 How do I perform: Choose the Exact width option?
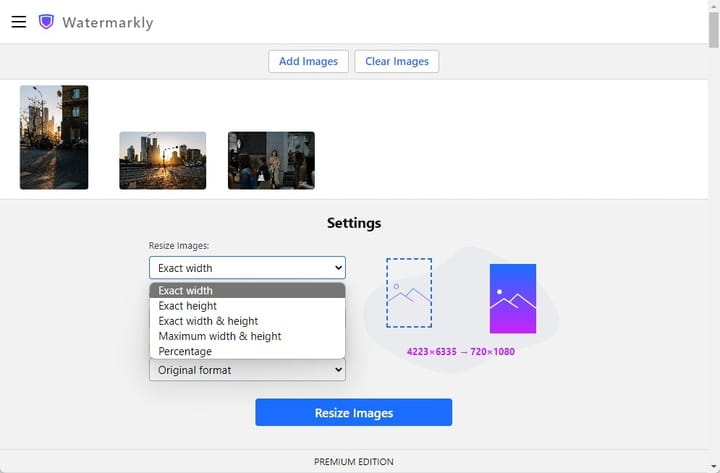pyautogui.click(x=247, y=290)
